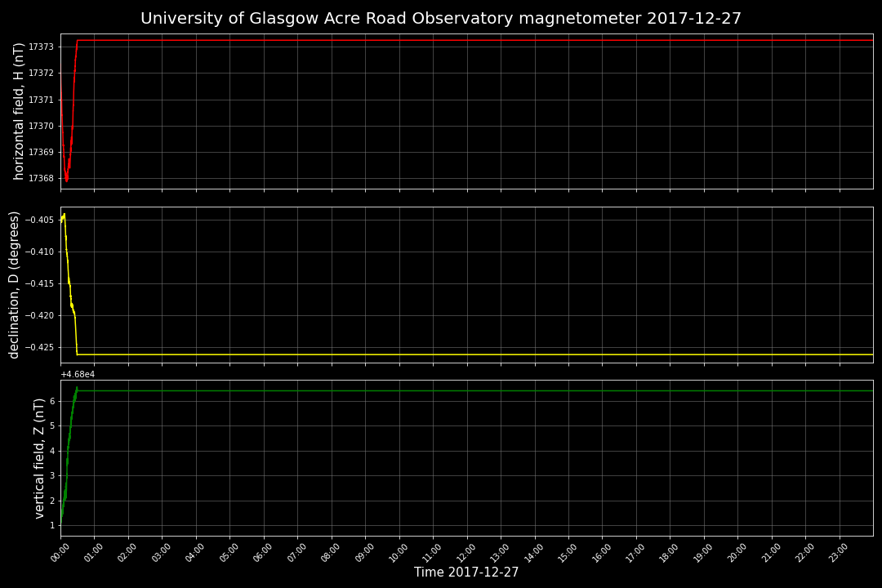Click the −0.425 declination tick label
This screenshot has width=882, height=588.
(x=39, y=347)
